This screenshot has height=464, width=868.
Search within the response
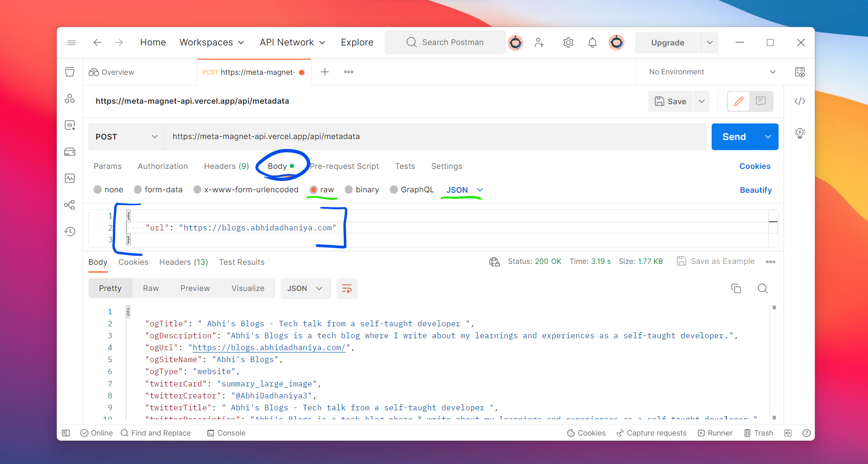tap(763, 289)
